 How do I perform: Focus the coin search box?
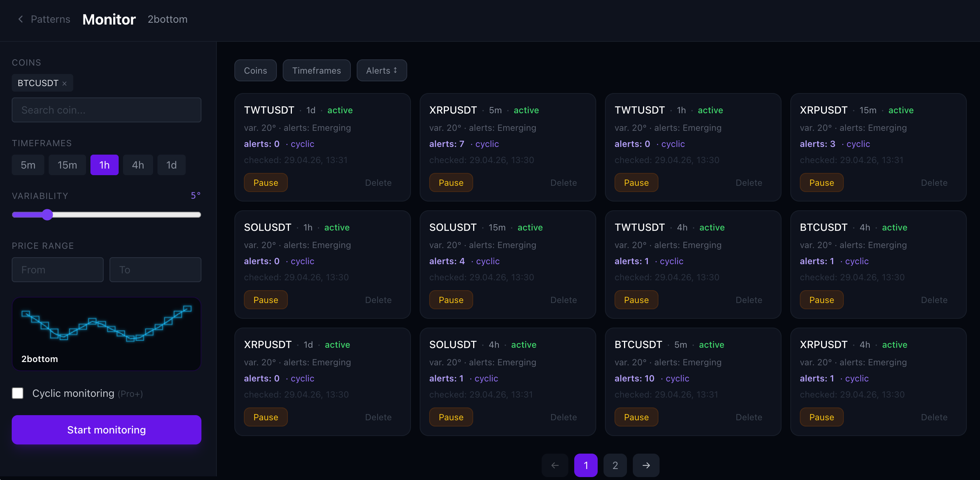(x=106, y=110)
